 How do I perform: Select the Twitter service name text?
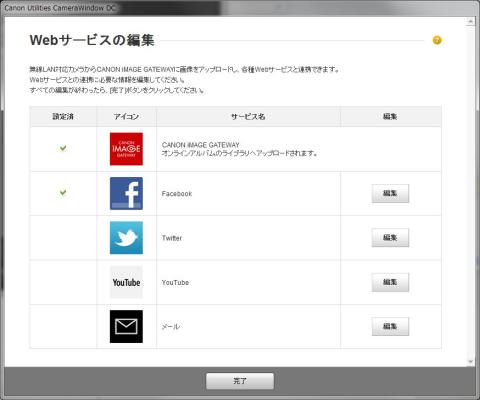point(172,238)
